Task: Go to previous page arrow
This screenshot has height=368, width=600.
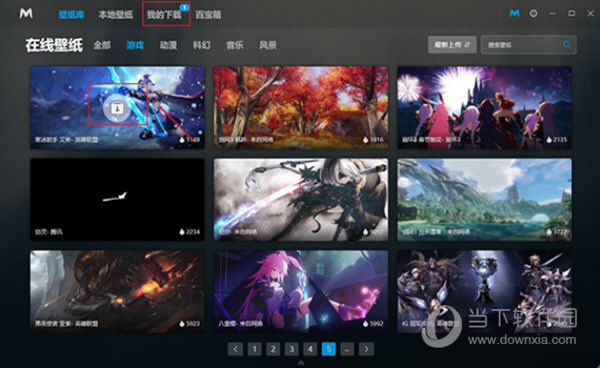Action: pos(235,349)
